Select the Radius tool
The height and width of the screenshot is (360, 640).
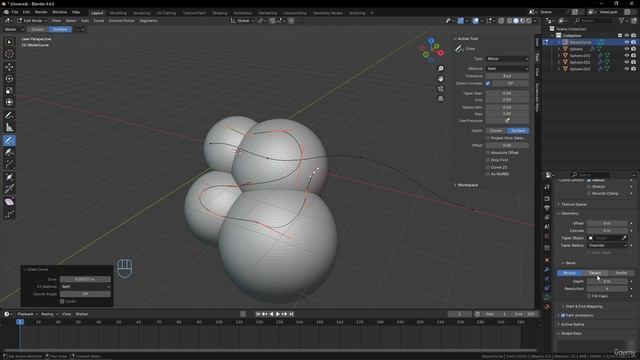(x=9, y=177)
